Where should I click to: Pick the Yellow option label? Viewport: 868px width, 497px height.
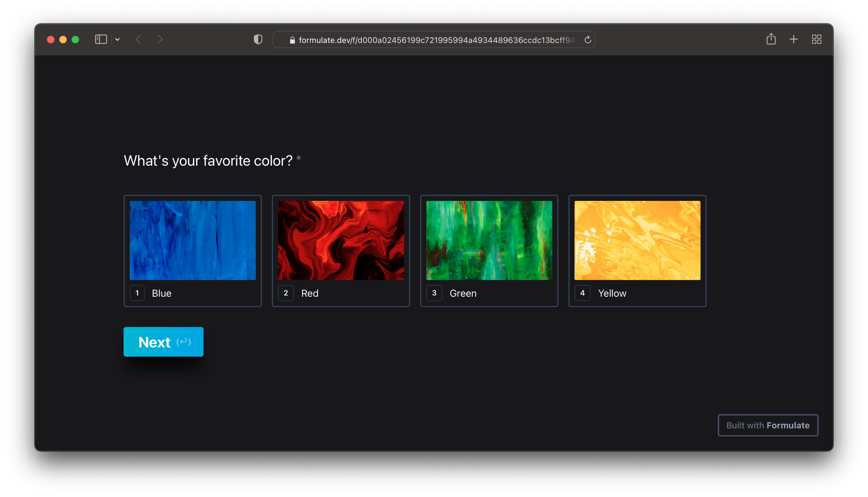(612, 293)
